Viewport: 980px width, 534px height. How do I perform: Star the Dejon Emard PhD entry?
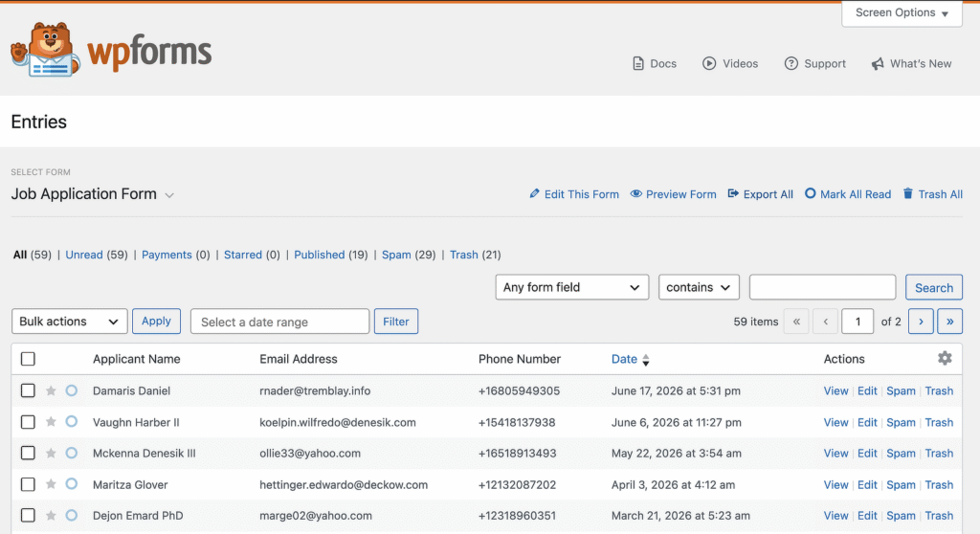click(52, 516)
